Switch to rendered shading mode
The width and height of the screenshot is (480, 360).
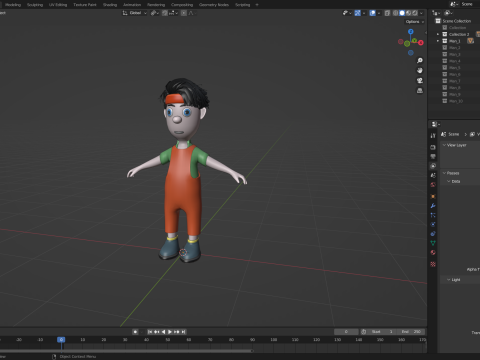pos(415,13)
